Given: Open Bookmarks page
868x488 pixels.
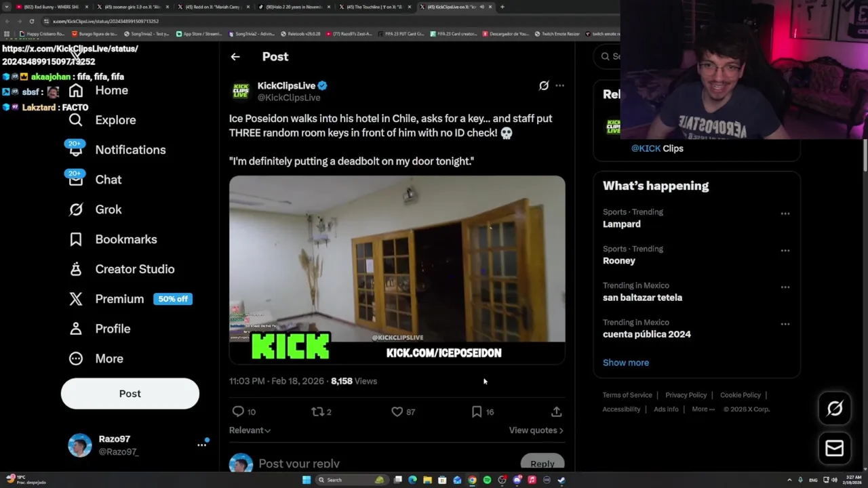Looking at the screenshot, I should (113, 239).
